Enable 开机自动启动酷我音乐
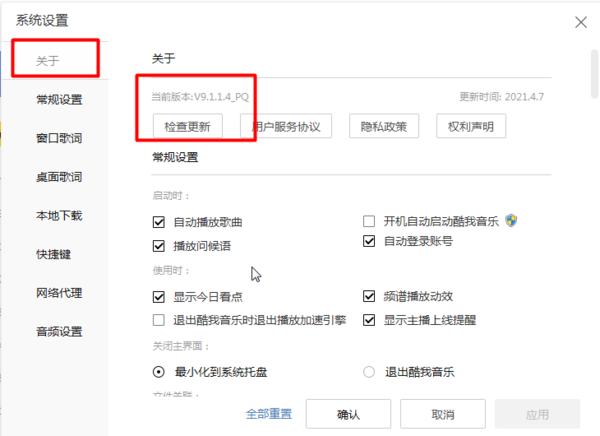600x436 pixels. [369, 221]
